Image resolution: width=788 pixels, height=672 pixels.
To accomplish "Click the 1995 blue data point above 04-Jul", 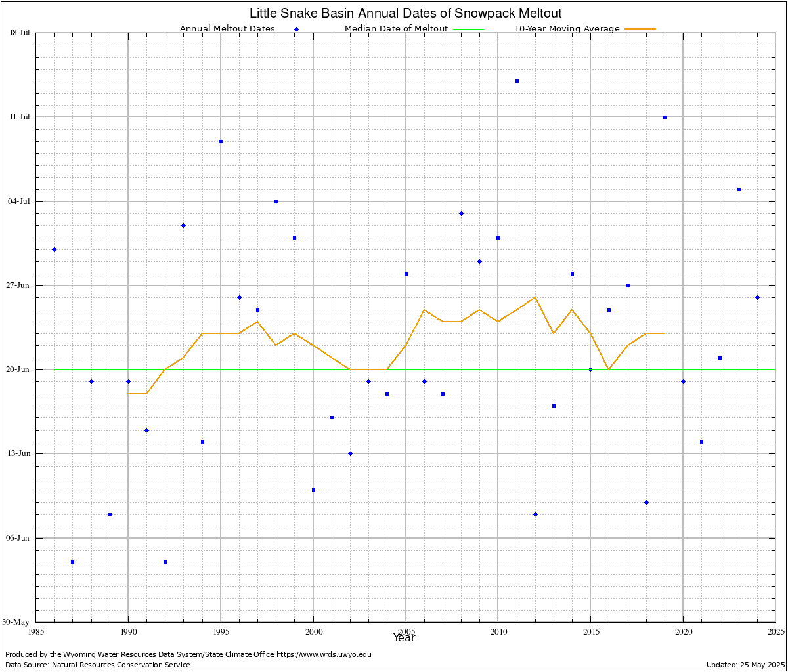I will pos(221,141).
